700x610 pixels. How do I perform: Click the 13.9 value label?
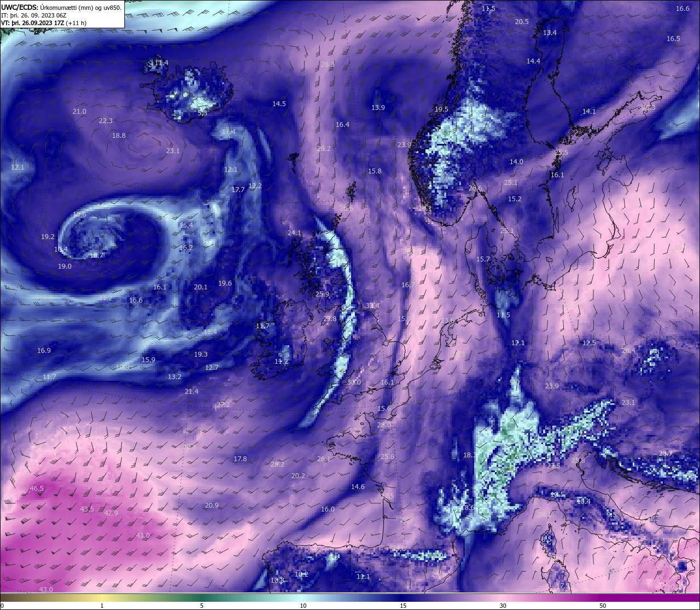378,108
